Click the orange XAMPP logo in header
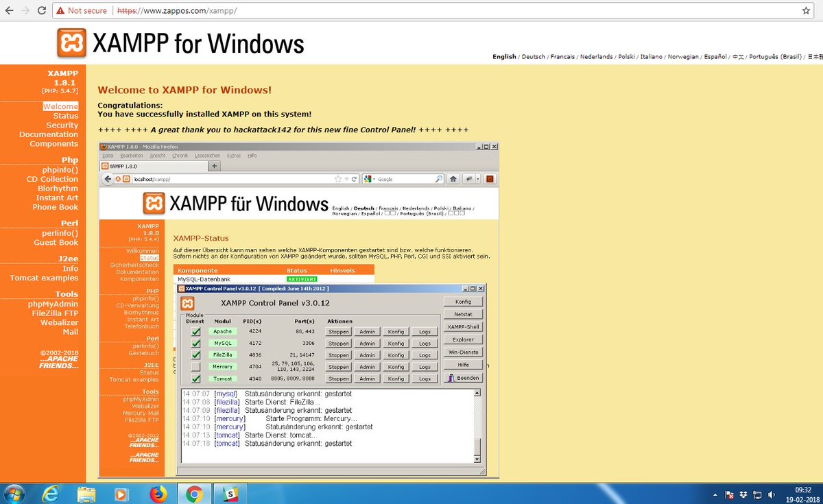 (x=72, y=43)
